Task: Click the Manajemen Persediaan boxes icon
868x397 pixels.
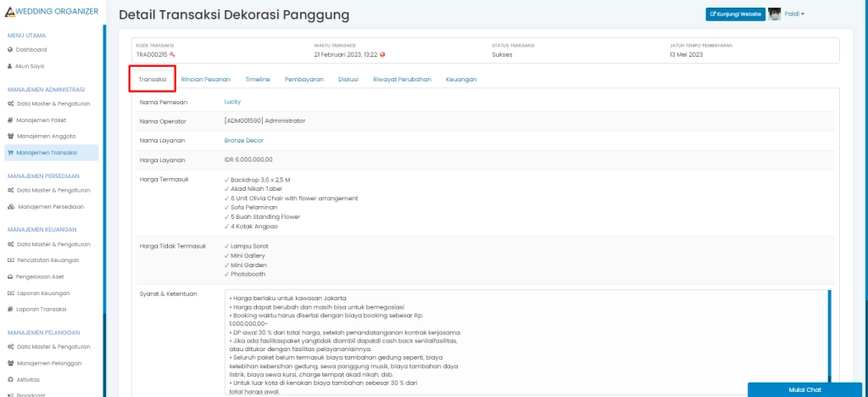Action: click(x=10, y=206)
